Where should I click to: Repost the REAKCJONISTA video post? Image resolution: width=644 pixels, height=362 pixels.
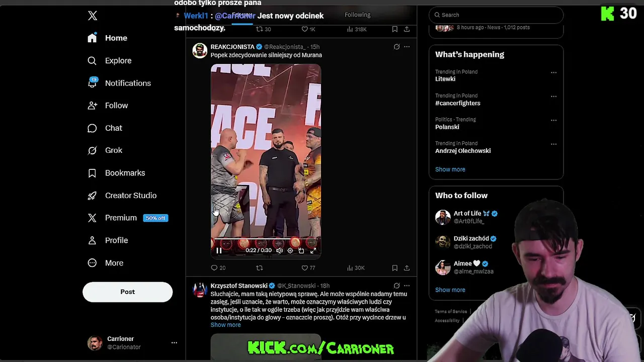tap(260, 268)
